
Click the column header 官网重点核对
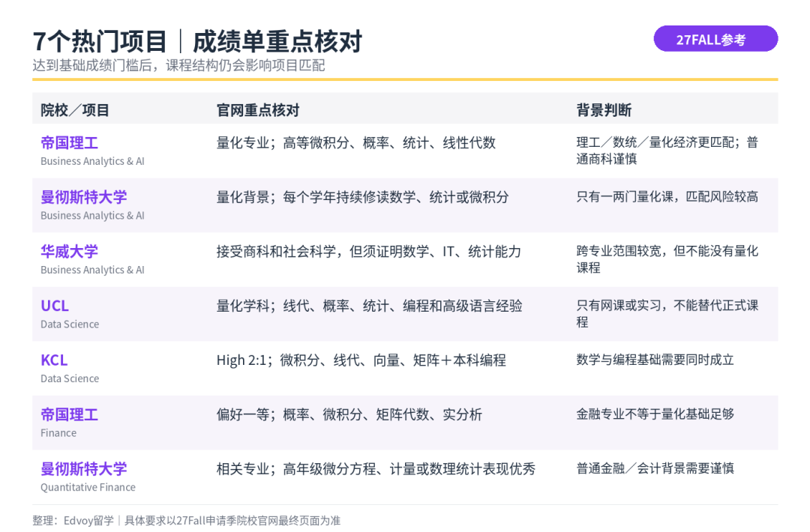click(258, 110)
